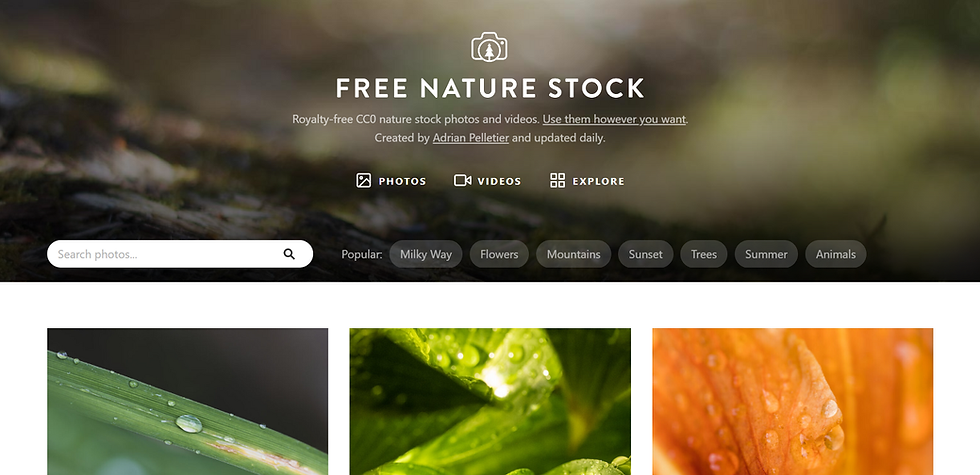Click the Videos camera icon
This screenshot has width=980, height=475.
(462, 181)
